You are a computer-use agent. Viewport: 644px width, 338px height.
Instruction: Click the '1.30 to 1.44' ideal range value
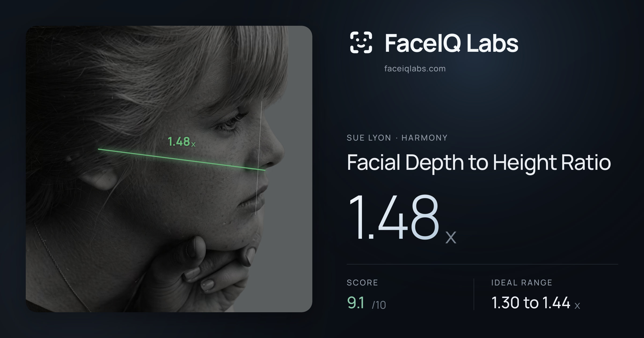pyautogui.click(x=530, y=303)
